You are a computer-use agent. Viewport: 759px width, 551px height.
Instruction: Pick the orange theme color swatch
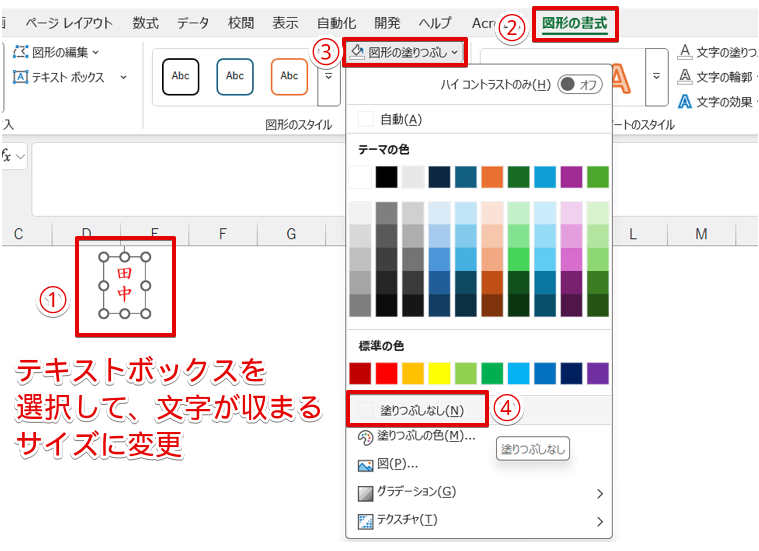[492, 177]
